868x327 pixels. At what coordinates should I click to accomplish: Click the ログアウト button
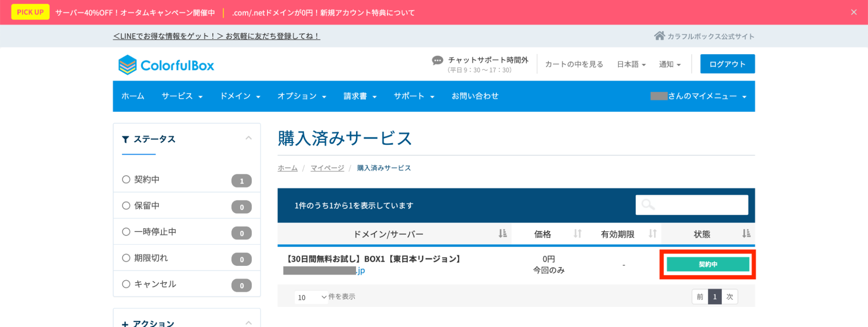[727, 64]
